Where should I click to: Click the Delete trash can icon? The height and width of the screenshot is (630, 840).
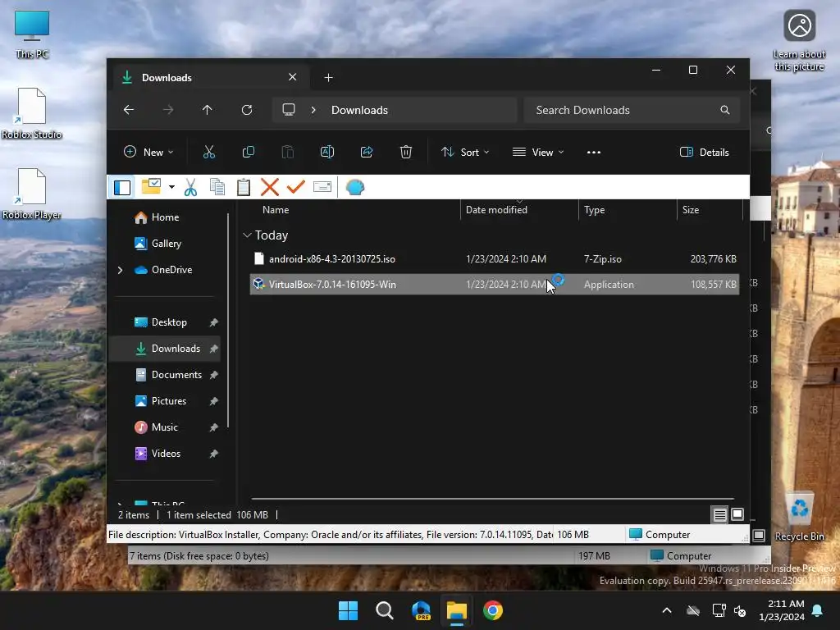click(405, 152)
